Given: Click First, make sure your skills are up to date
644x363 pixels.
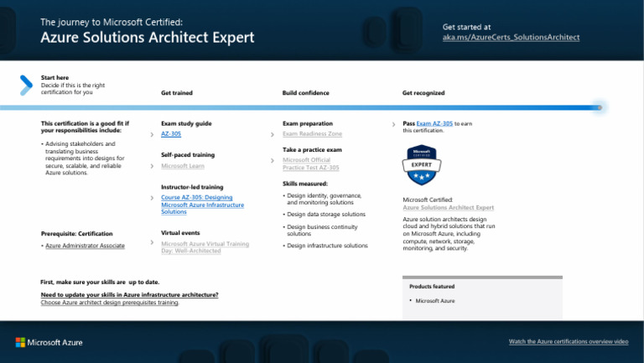Looking at the screenshot, I should (x=100, y=283).
